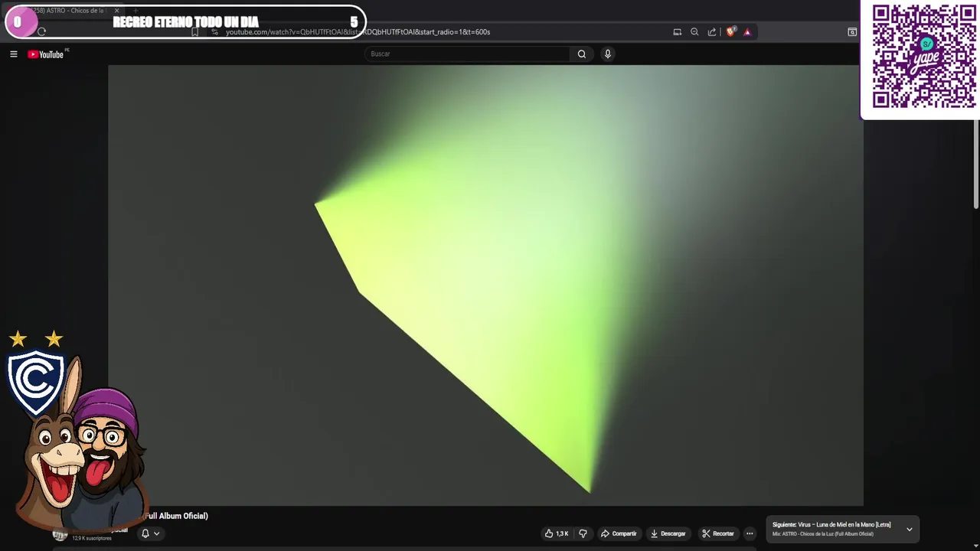
Task: Open the YouTube hamburger guide menu
Action: (13, 54)
